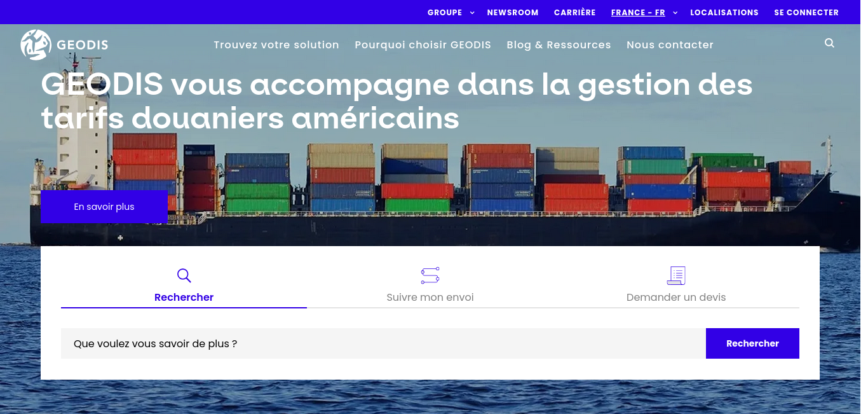Screen dimensions: 868x414
Task: Open Trouvez votre solution menu
Action: (276, 45)
